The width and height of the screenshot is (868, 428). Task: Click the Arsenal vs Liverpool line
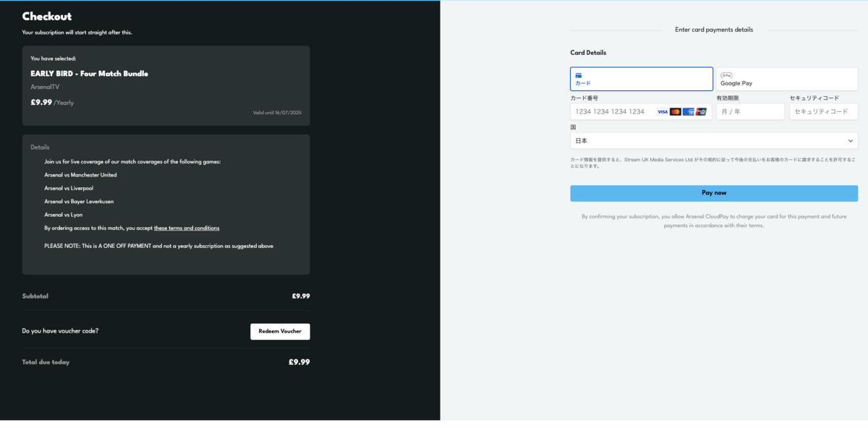click(69, 188)
